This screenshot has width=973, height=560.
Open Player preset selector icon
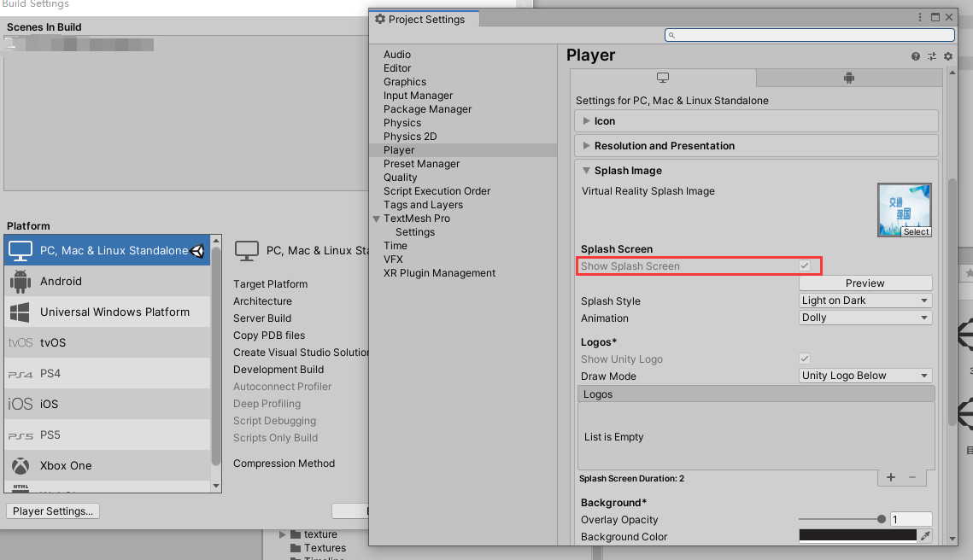(932, 56)
